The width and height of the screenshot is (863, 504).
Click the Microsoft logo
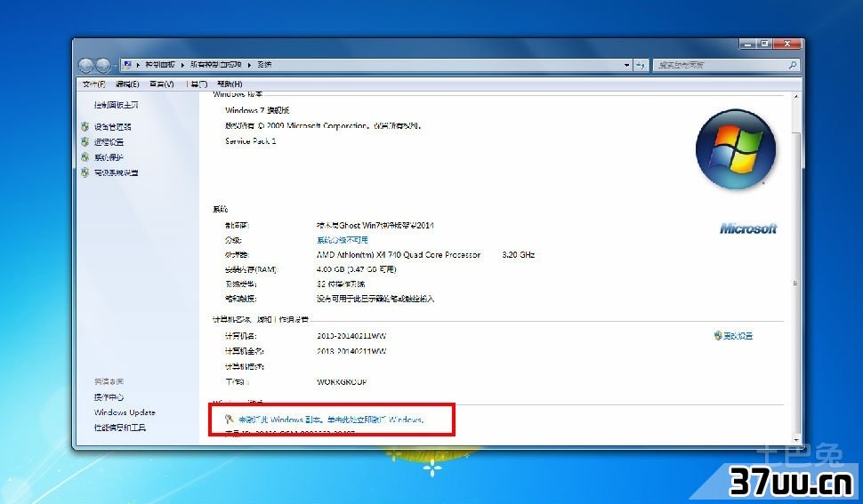[x=748, y=228]
